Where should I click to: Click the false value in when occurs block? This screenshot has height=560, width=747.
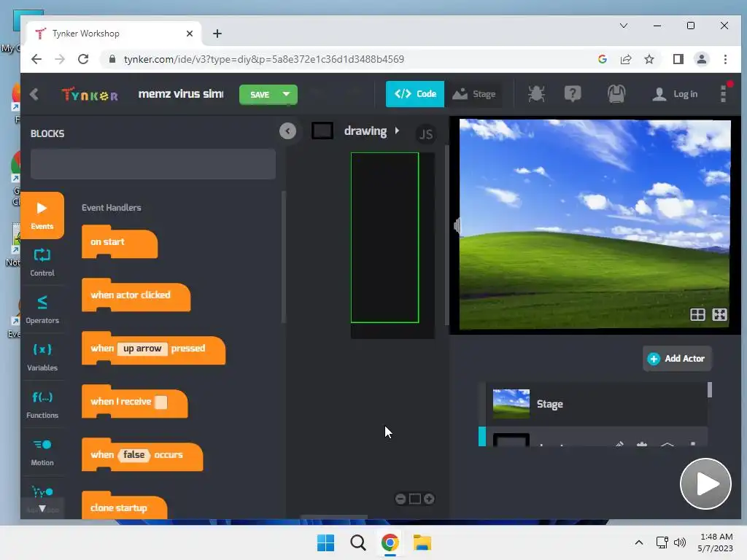tap(133, 455)
